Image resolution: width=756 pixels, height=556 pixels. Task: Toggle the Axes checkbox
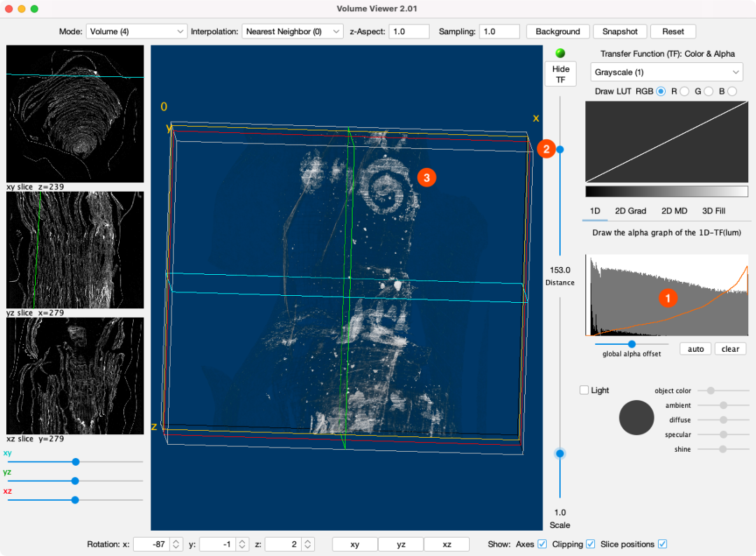coord(542,544)
